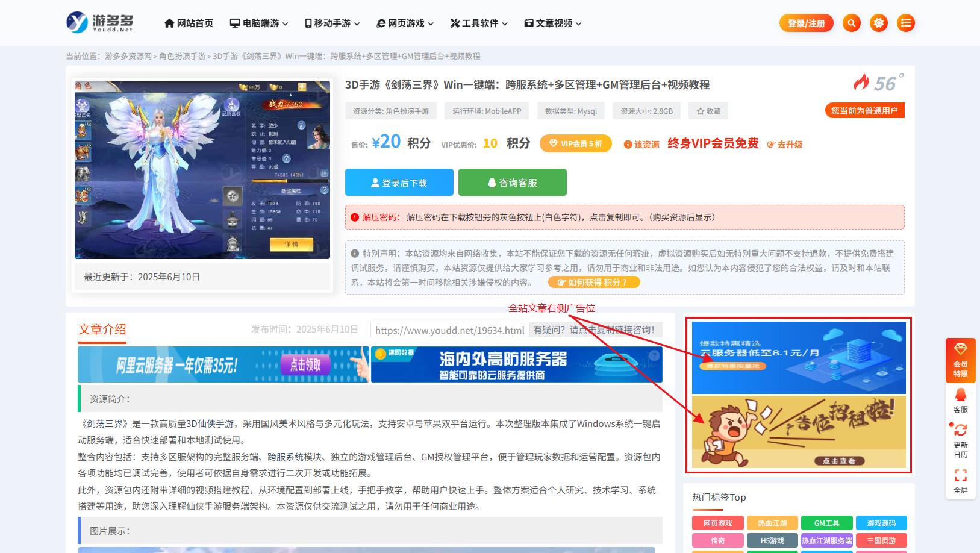Click the green 咨询客服 button
Screen dimensions: 980x553
512,182
